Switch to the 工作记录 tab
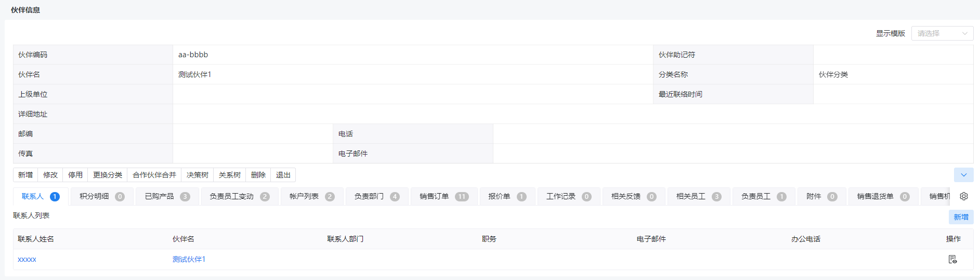Image resolution: width=980 pixels, height=280 pixels. [569, 196]
